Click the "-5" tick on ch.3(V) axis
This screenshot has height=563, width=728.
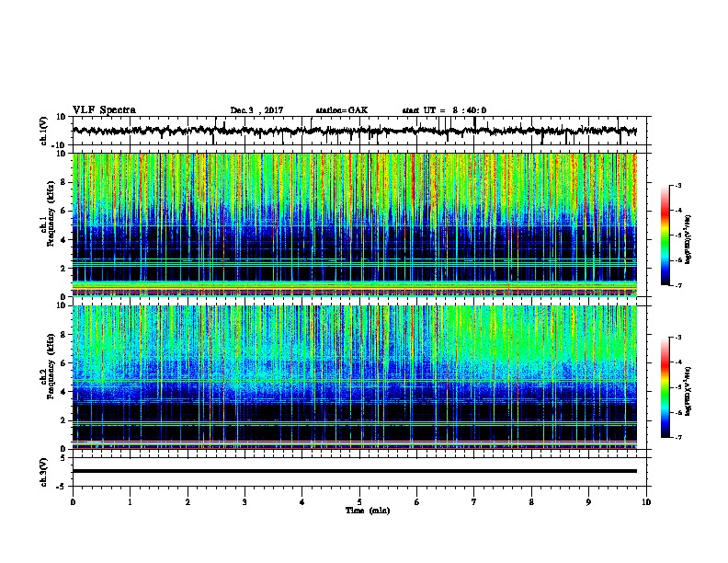point(62,487)
